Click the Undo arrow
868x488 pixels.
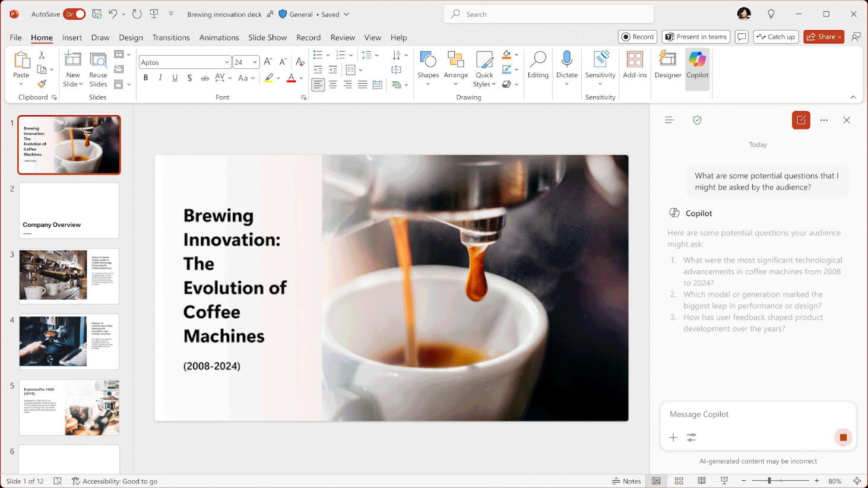(x=113, y=14)
